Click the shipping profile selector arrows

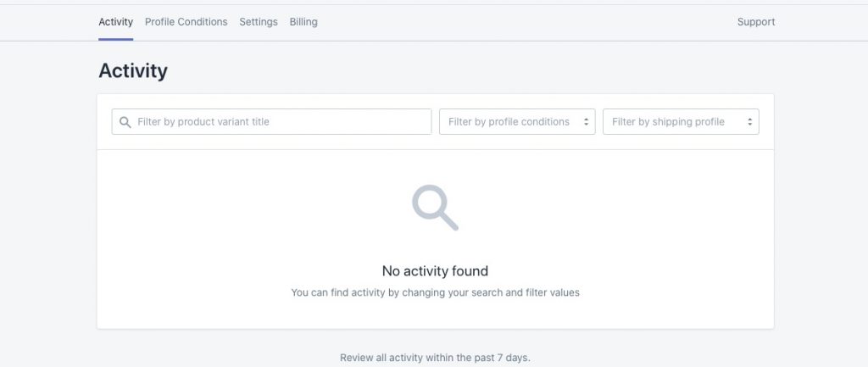[x=749, y=122]
